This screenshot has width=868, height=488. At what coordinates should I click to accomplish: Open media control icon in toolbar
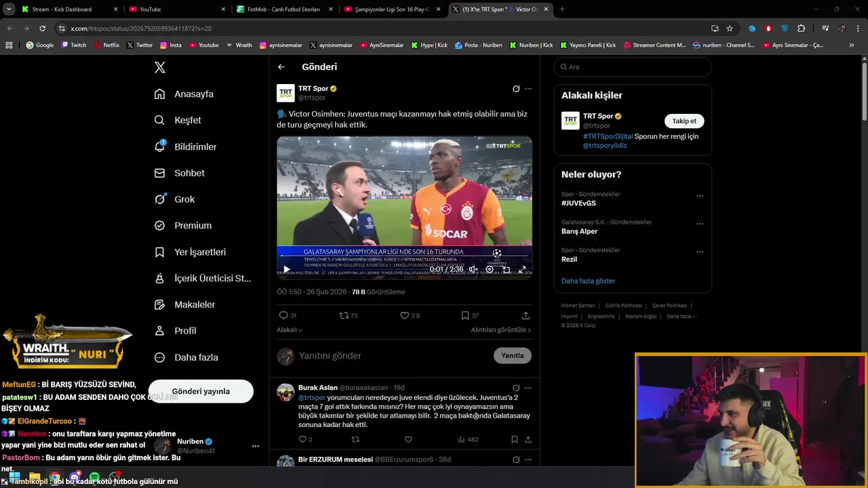(825, 28)
